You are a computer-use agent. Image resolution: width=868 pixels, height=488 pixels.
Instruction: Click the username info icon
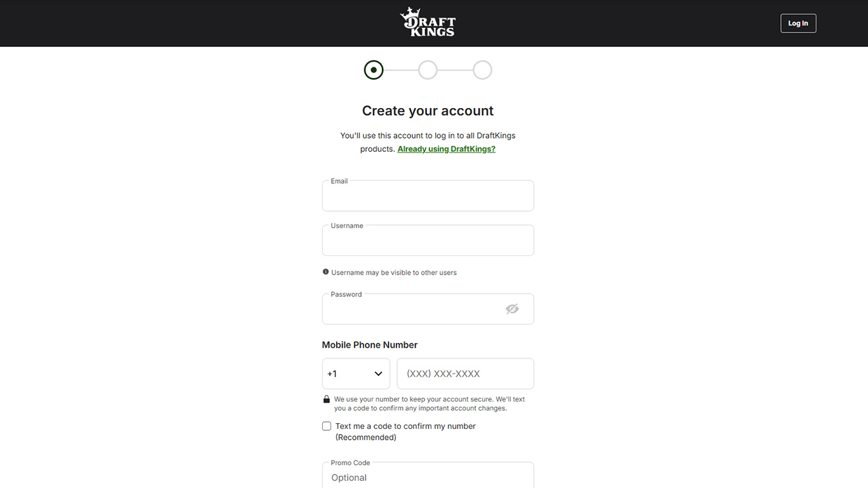326,272
